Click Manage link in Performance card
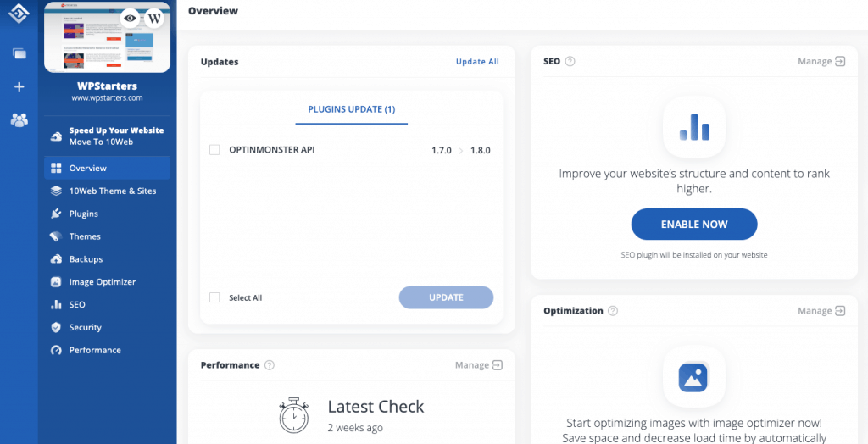 click(x=472, y=365)
